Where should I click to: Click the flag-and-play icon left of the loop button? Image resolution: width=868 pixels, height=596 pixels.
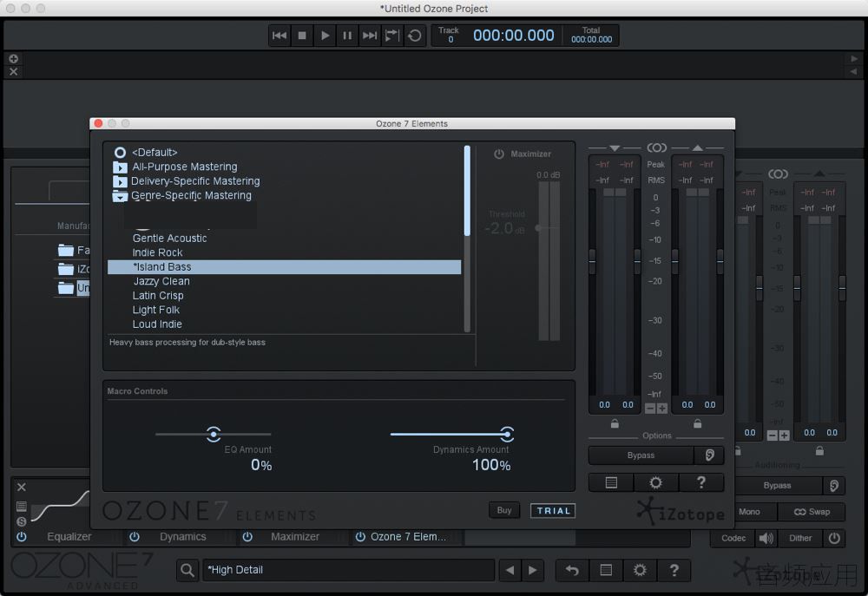point(392,36)
